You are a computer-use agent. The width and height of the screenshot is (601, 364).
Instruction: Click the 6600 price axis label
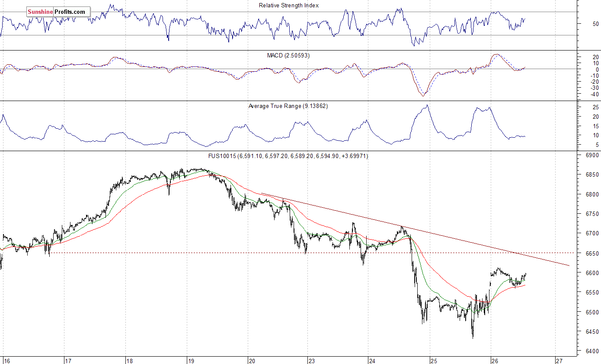[x=593, y=273]
